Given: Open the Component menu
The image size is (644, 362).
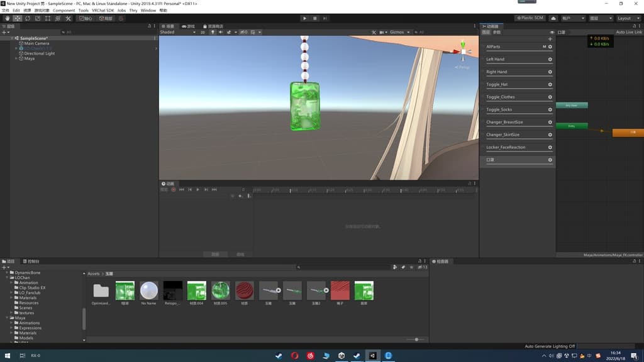Looking at the screenshot, I should [x=64, y=11].
